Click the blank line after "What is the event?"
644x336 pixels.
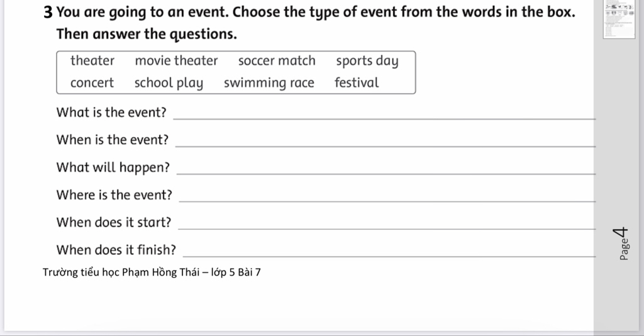384,118
